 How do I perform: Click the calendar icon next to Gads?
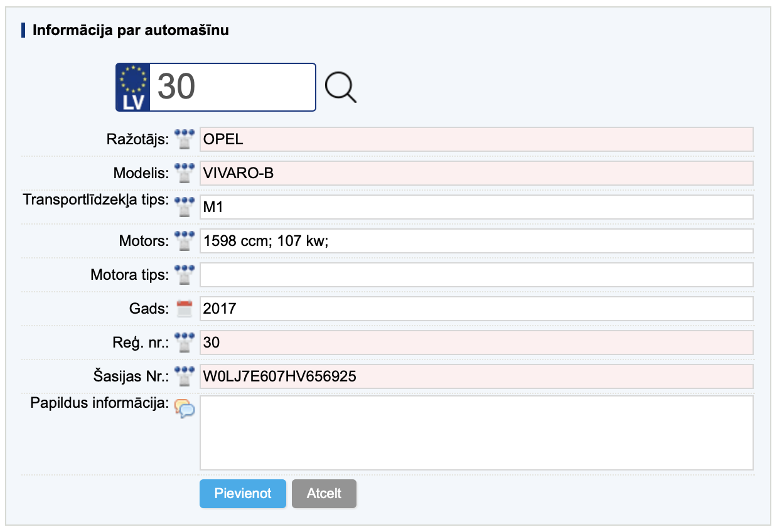pyautogui.click(x=185, y=309)
